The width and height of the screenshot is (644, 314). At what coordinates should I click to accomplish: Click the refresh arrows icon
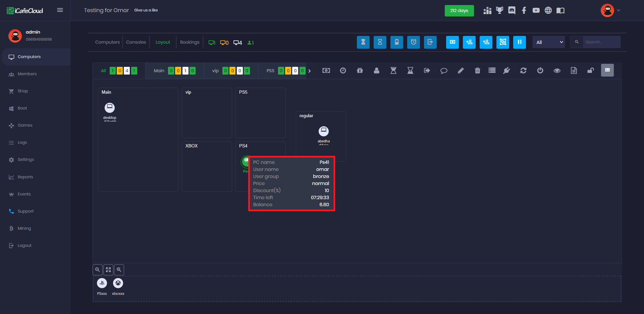click(523, 71)
